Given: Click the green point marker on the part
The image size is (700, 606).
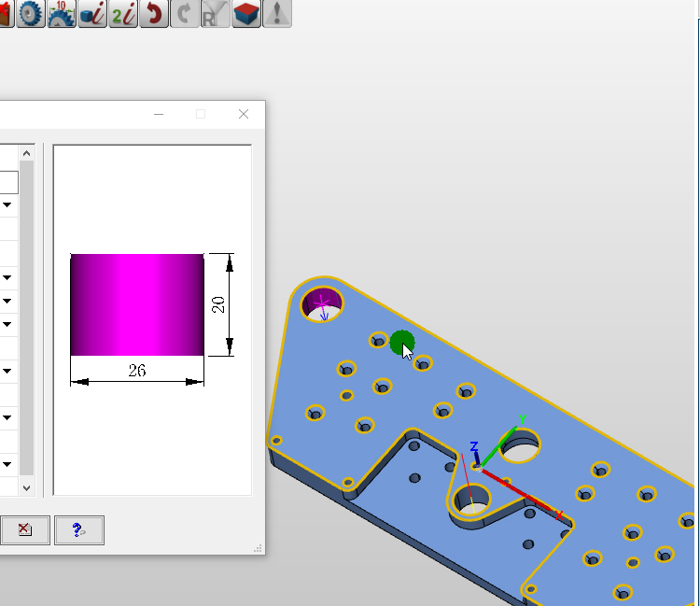Looking at the screenshot, I should tap(401, 343).
